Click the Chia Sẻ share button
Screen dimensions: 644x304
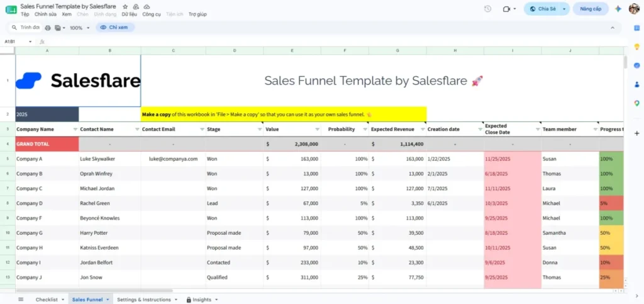point(541,9)
